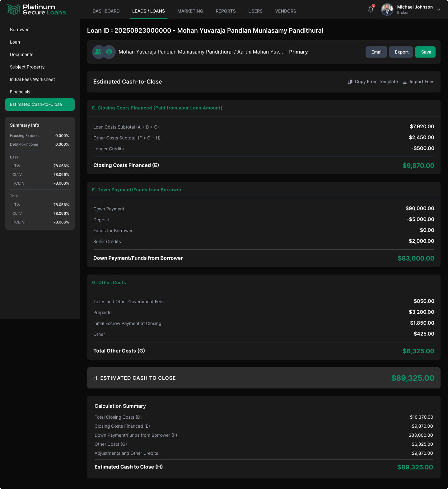Open the Loan sidebar section
448x489 pixels.
point(40,42)
